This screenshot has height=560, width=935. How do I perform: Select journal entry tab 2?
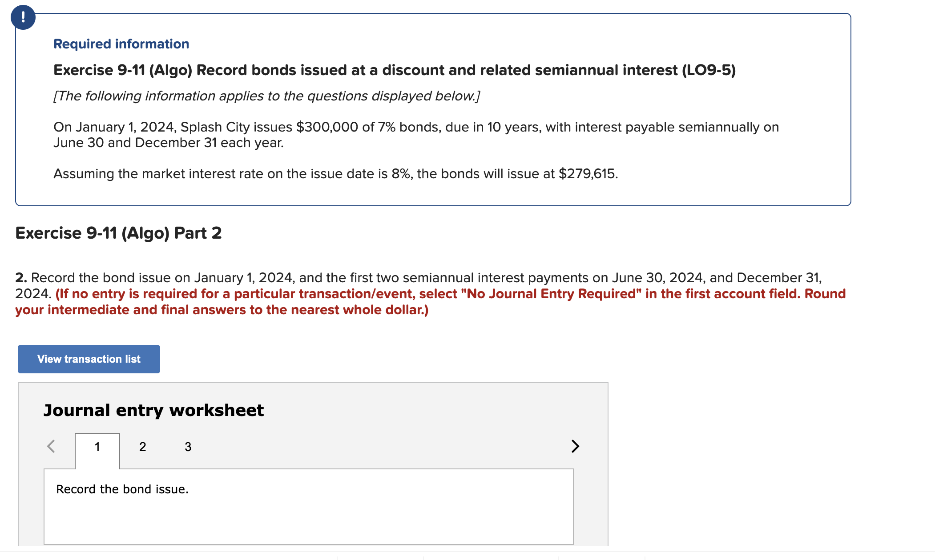pyautogui.click(x=142, y=447)
